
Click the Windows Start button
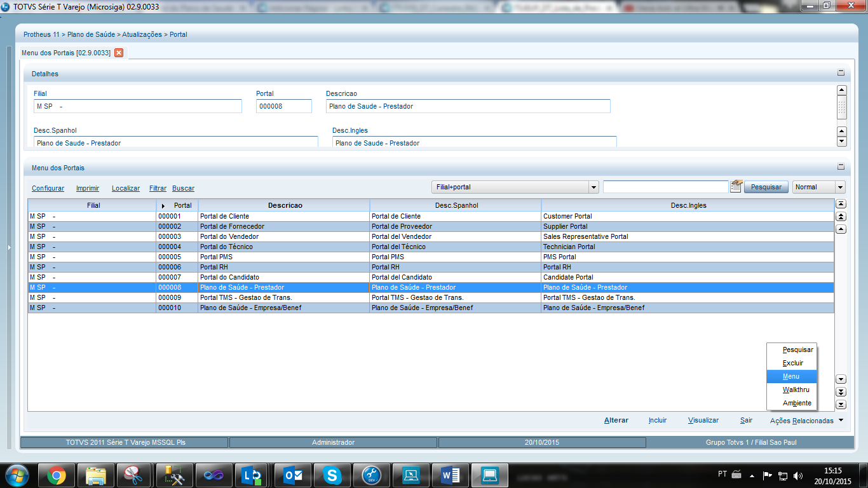[17, 475]
